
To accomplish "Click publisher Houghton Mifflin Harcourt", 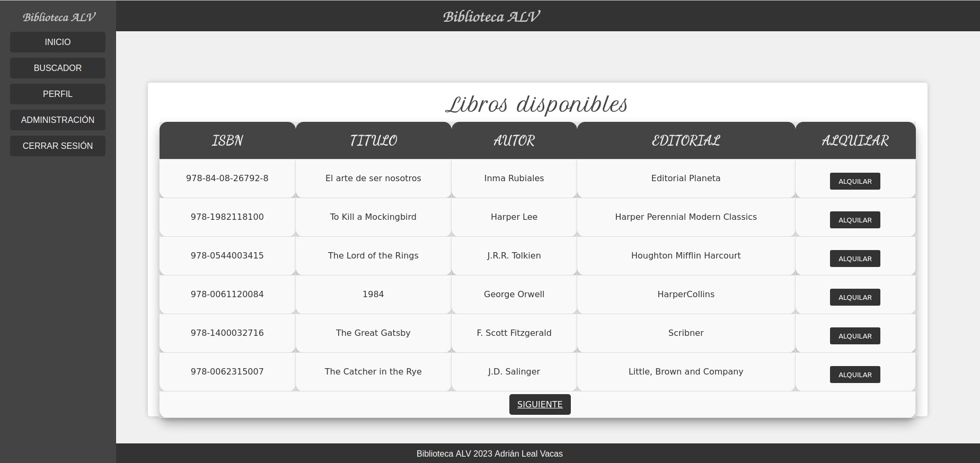I will pyautogui.click(x=686, y=255).
